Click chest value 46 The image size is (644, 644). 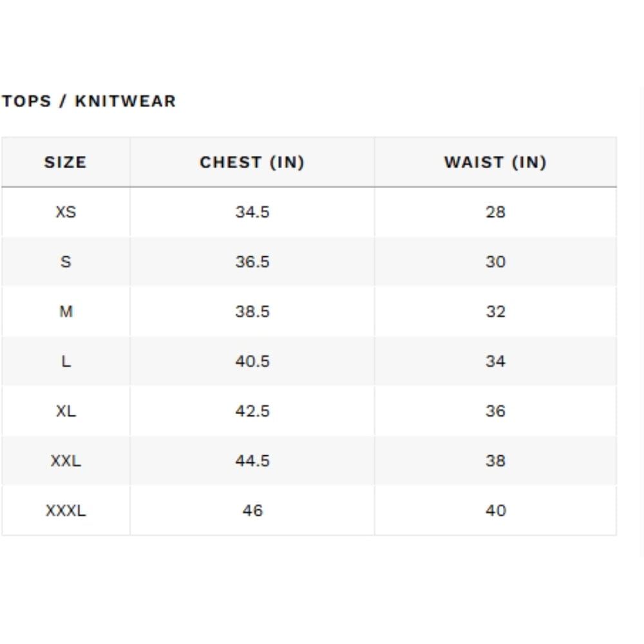tap(252, 511)
